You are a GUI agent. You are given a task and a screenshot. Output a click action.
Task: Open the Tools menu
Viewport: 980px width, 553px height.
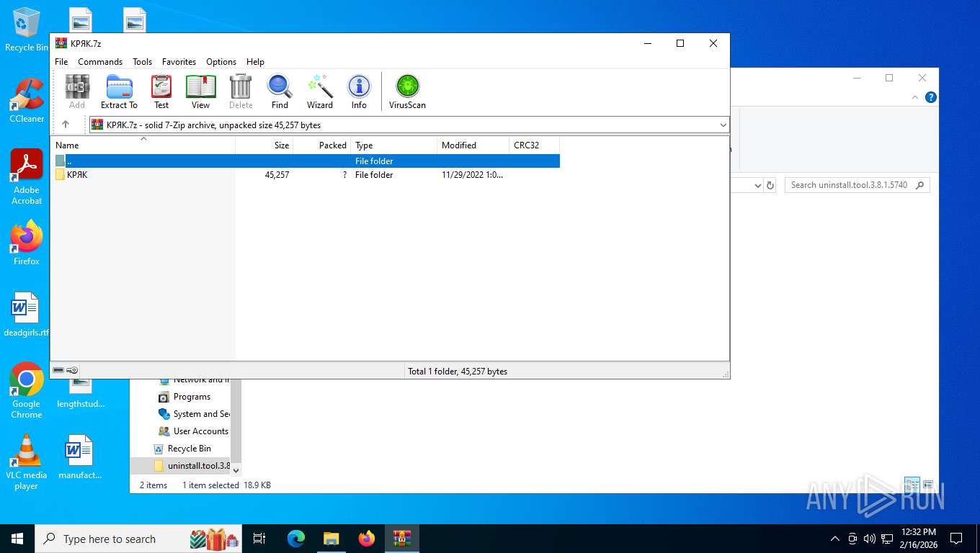(142, 62)
